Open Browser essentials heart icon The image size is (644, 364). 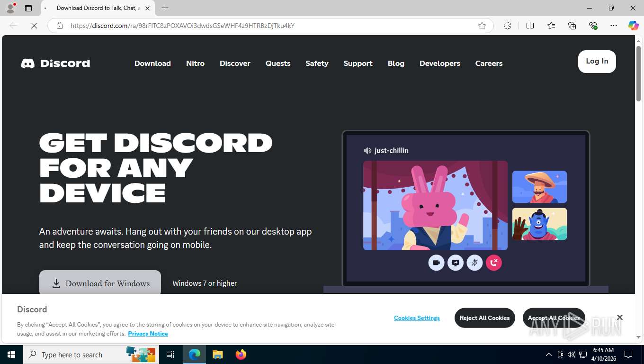point(593,26)
